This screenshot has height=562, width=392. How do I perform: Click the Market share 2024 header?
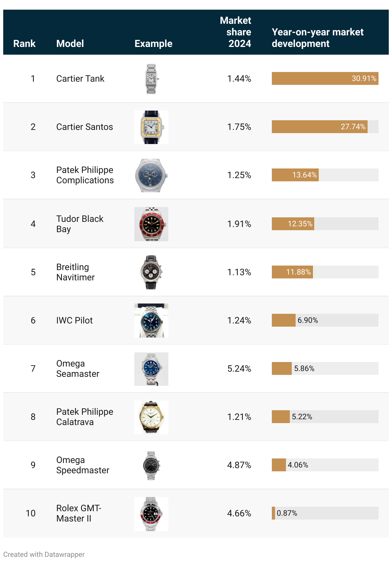tap(236, 32)
